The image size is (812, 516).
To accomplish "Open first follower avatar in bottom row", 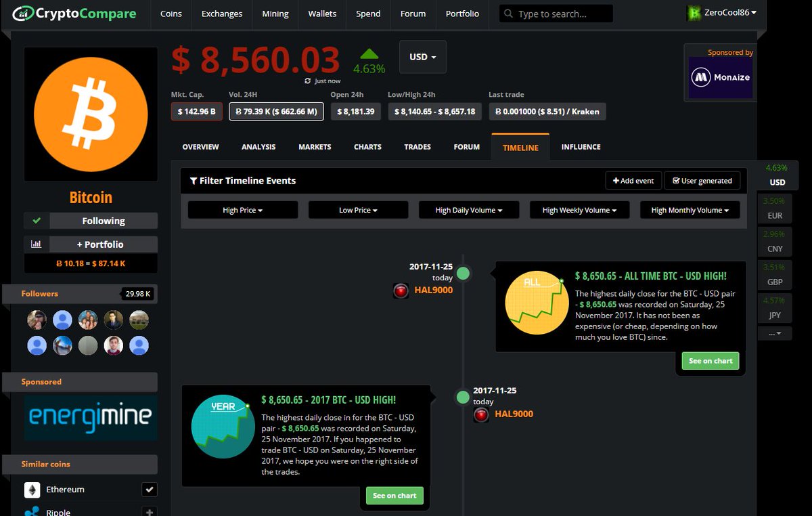I will pos(37,345).
